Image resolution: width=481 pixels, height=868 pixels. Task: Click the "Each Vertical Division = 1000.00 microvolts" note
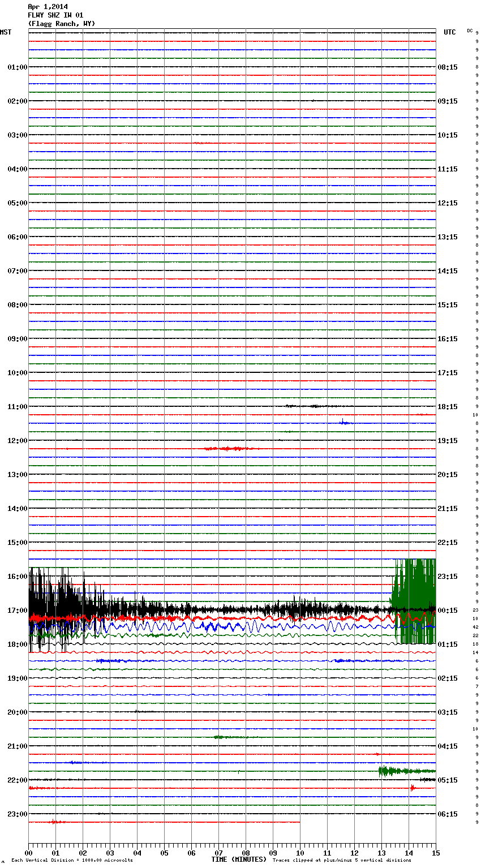pos(72,861)
